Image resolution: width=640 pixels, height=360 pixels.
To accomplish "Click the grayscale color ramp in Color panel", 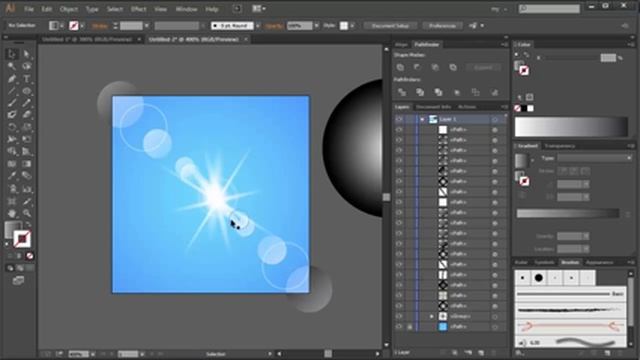I will click(x=571, y=127).
